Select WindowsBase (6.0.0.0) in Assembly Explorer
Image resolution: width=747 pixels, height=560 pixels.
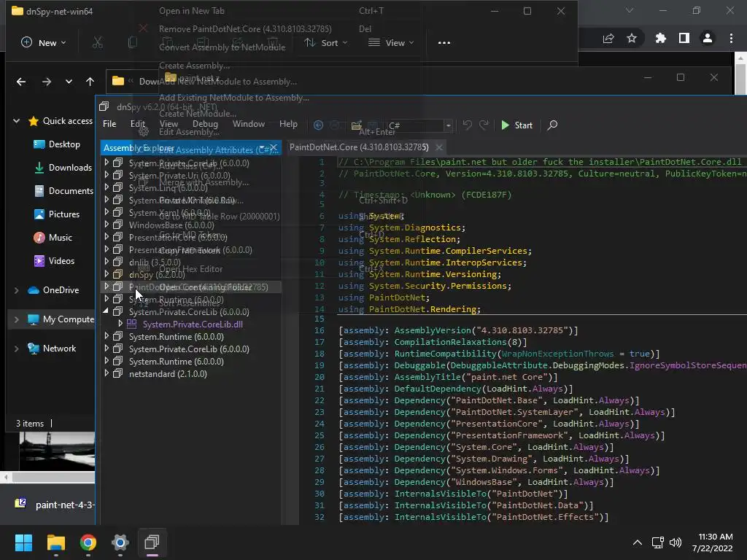click(171, 225)
